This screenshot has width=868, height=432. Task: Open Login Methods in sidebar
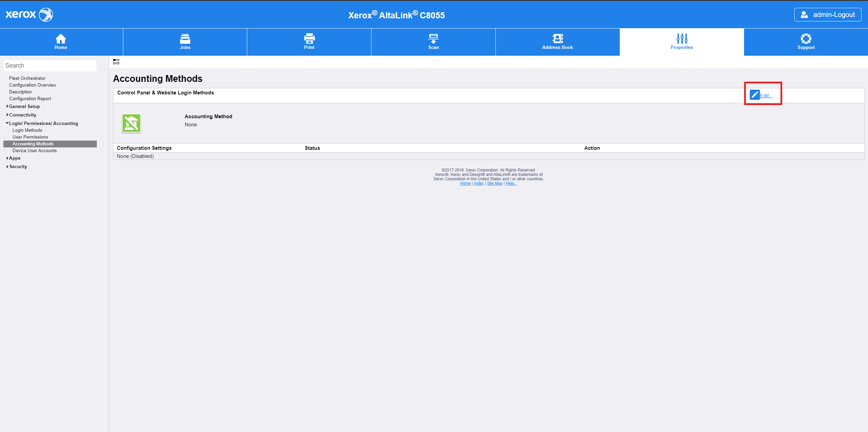[x=27, y=130]
